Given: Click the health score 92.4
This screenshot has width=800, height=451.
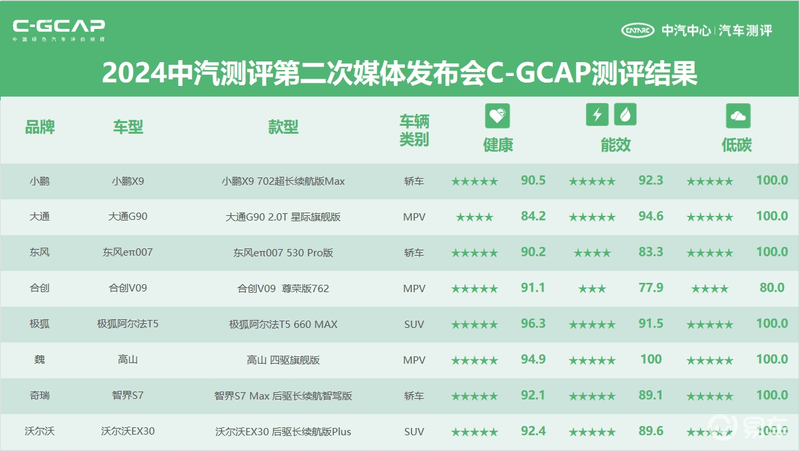Looking at the screenshot, I should pos(533,431).
